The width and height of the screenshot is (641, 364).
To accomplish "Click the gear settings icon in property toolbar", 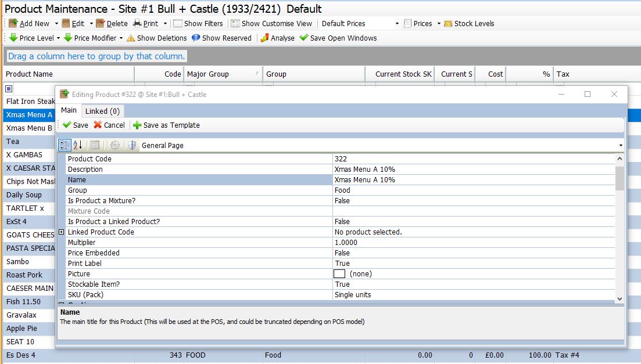I will pyautogui.click(x=115, y=145).
